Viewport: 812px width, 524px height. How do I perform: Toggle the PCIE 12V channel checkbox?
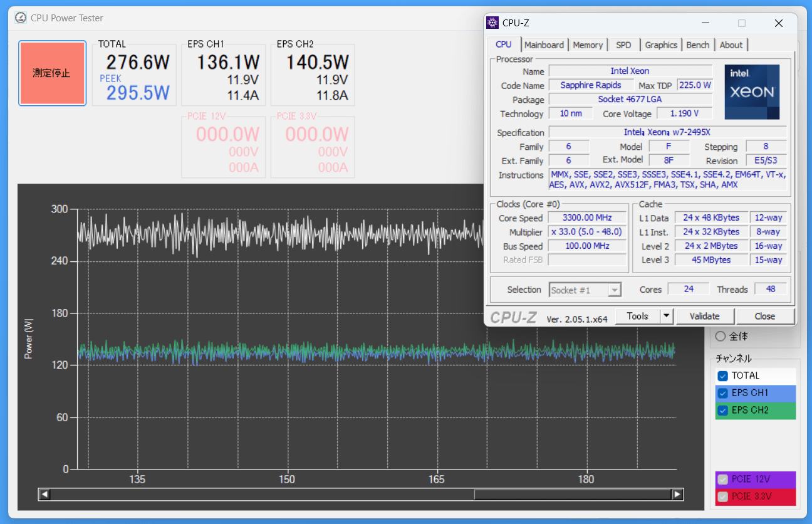tap(722, 479)
